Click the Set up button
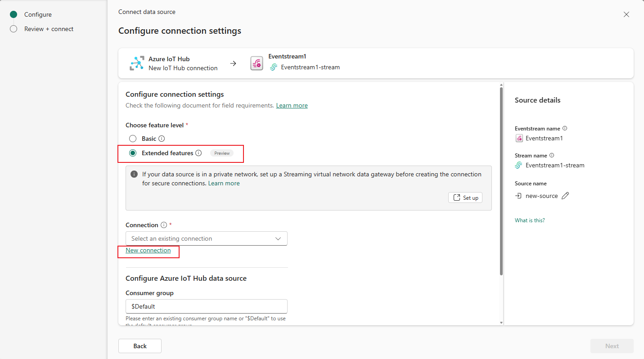 [x=465, y=197]
